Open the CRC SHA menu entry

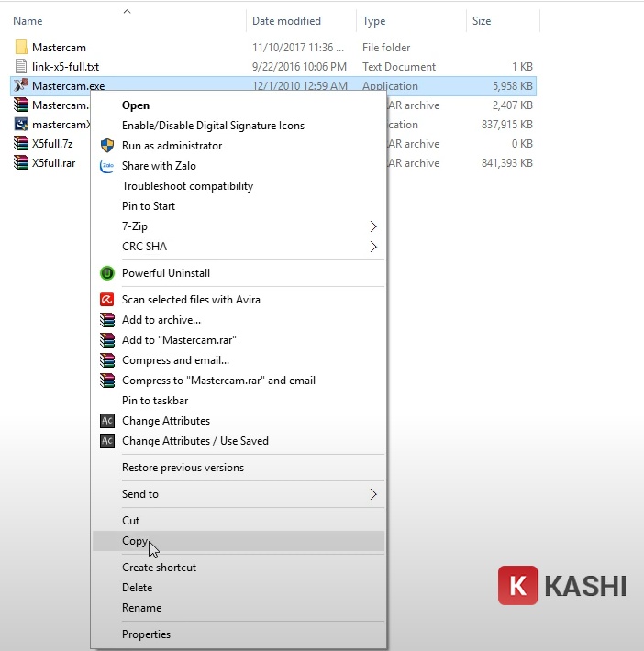click(144, 247)
